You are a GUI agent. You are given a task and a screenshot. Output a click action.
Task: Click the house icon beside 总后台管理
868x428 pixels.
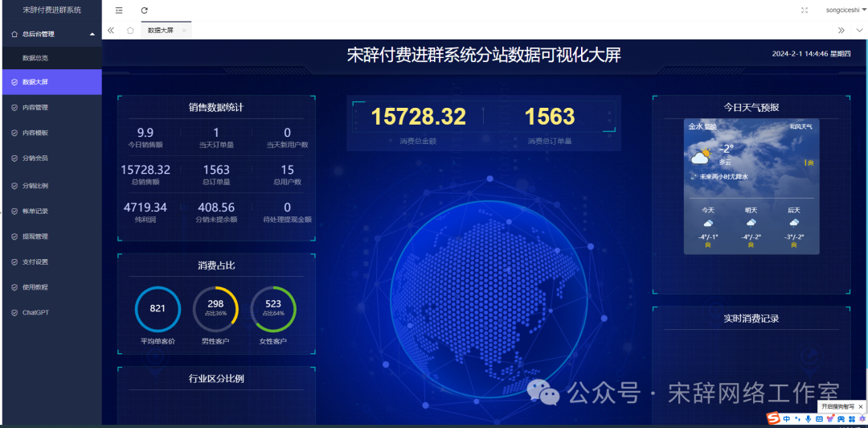(14, 34)
